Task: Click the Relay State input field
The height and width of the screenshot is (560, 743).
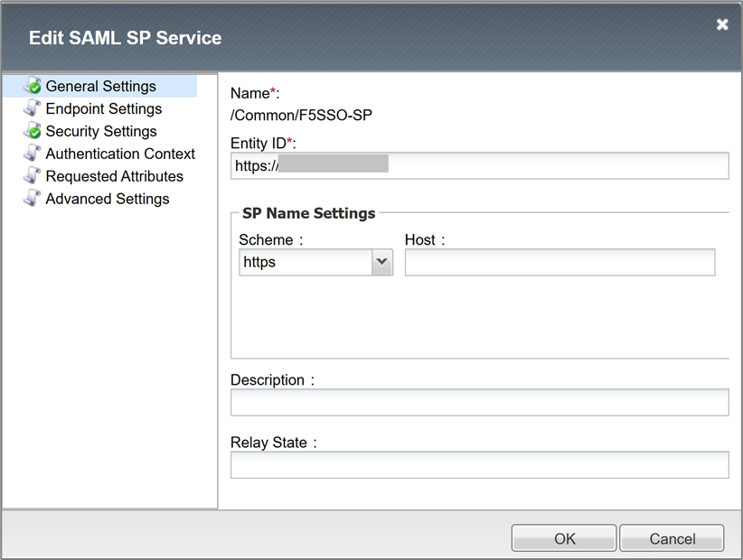Action: (479, 464)
